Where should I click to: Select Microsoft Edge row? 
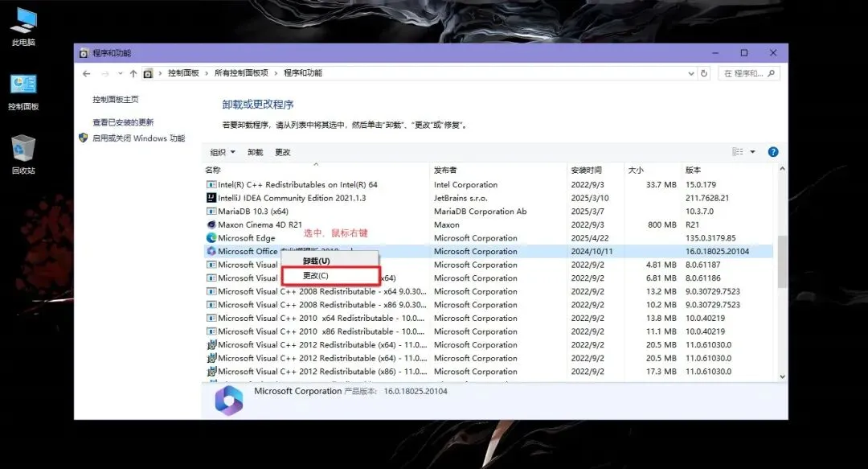(489, 238)
